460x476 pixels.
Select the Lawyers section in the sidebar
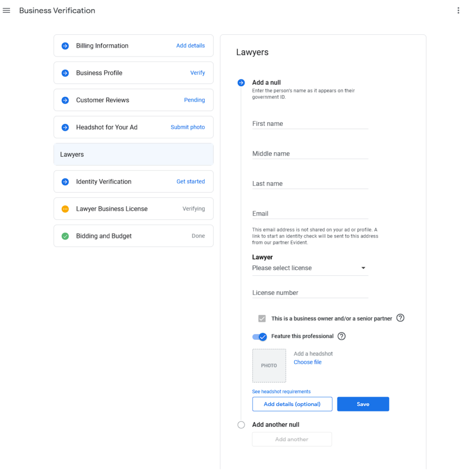point(133,155)
